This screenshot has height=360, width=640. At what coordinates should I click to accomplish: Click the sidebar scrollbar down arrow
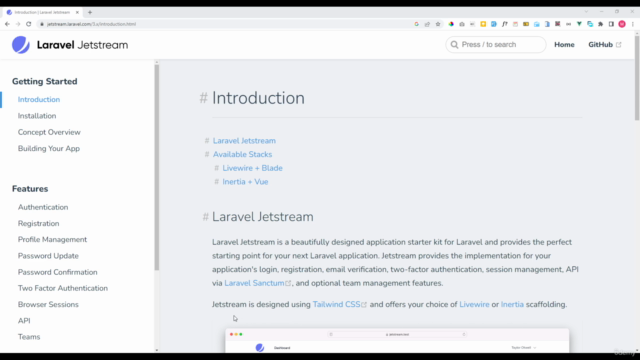(157, 350)
